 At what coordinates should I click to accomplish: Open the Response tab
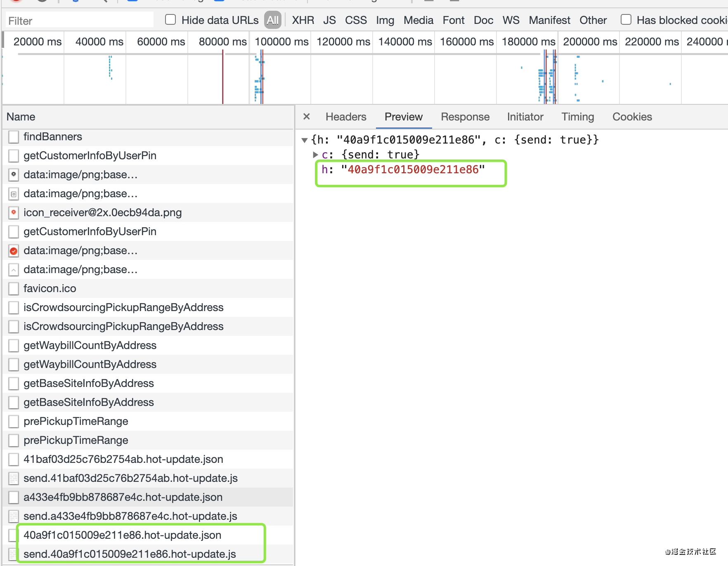[465, 117]
